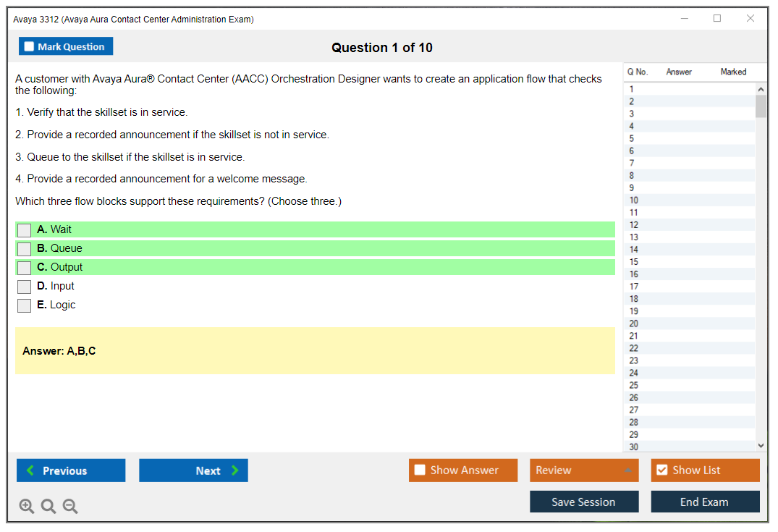Click the reset zoom magnifier icon

[x=48, y=507]
